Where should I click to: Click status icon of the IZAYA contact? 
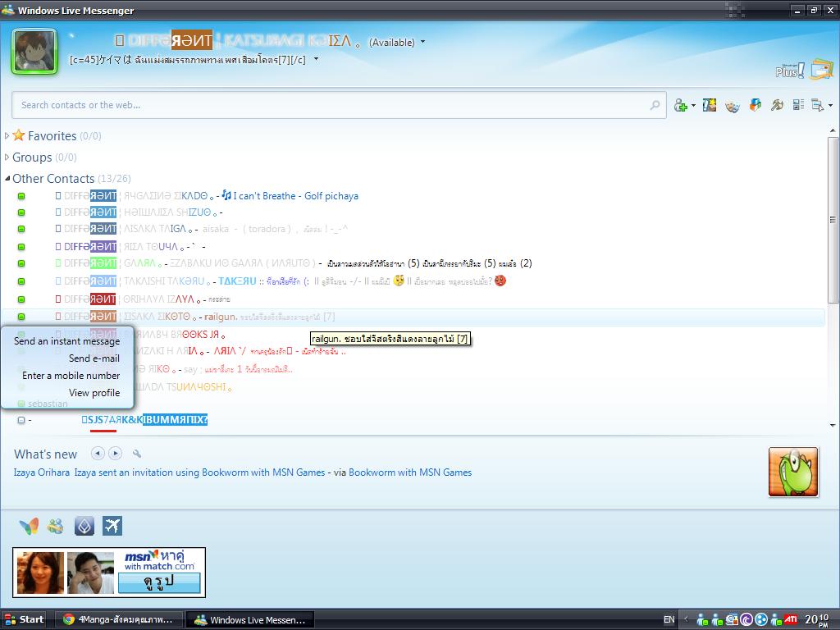click(x=21, y=299)
